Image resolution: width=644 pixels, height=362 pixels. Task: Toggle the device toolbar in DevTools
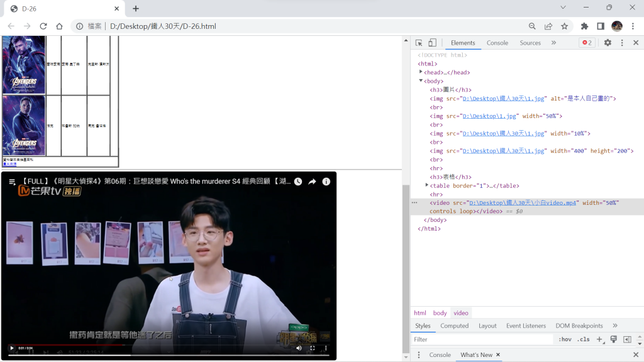[x=432, y=43]
